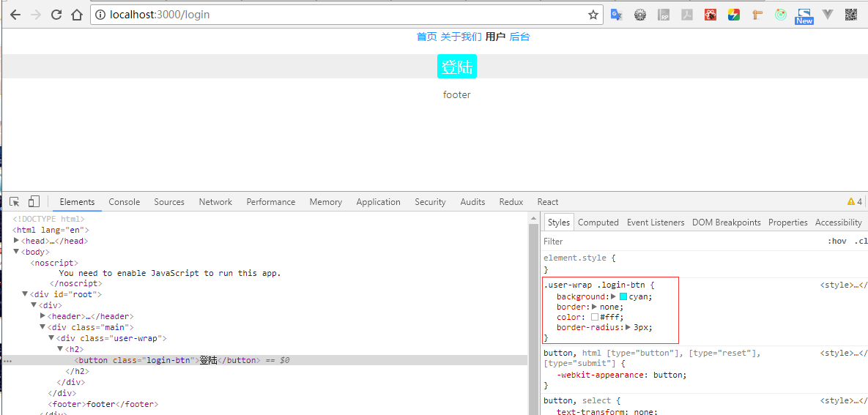This screenshot has width=868, height=415.
Task: Click the 首页 navigation link
Action: pyautogui.click(x=426, y=37)
